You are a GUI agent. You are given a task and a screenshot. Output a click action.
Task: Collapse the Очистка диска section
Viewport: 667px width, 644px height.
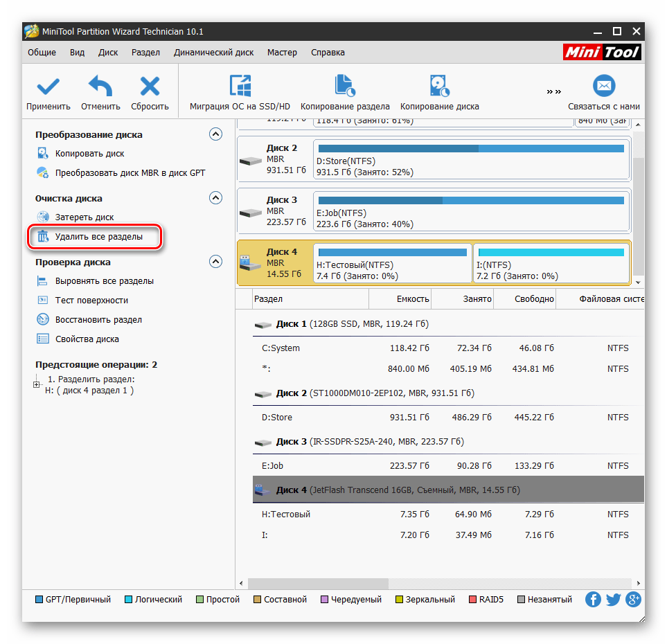(216, 198)
